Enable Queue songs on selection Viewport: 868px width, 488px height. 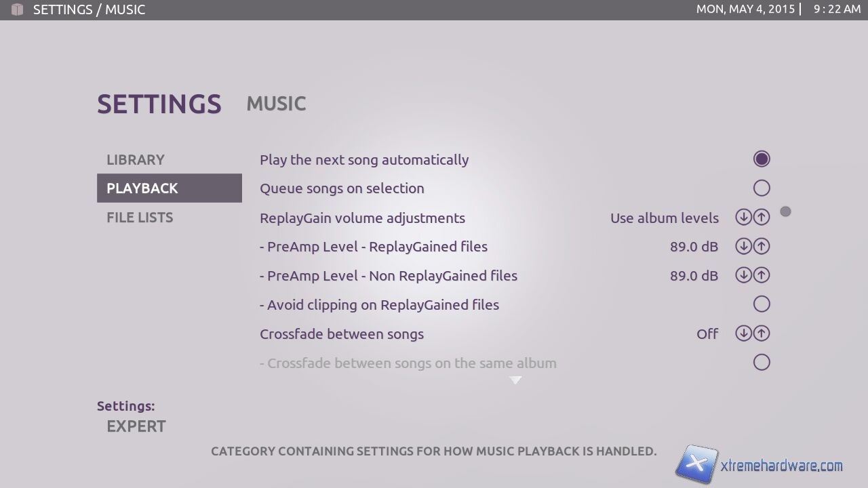[762, 188]
